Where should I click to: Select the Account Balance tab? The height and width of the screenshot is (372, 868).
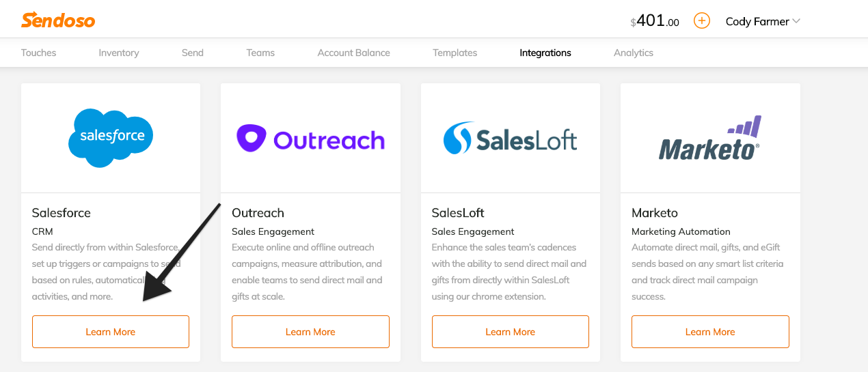[353, 53]
